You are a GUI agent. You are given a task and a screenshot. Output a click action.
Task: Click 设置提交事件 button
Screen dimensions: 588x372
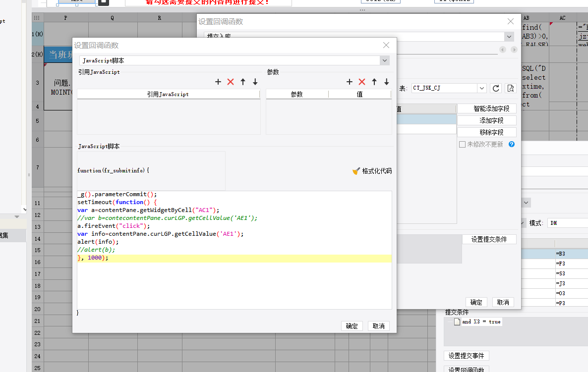pos(466,356)
